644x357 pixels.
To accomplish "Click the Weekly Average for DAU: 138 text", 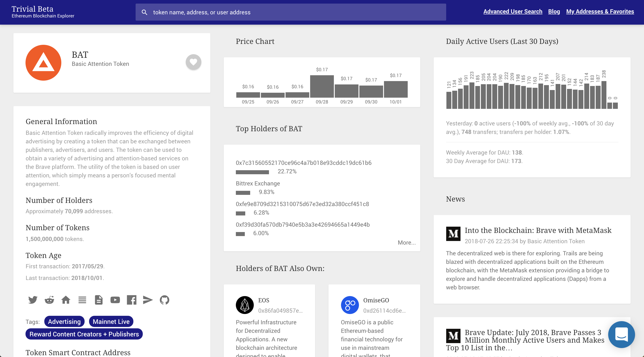I will (484, 152).
